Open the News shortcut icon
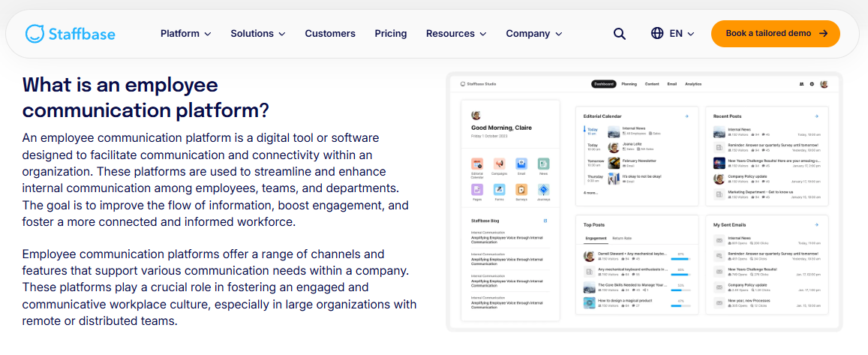 click(x=544, y=164)
